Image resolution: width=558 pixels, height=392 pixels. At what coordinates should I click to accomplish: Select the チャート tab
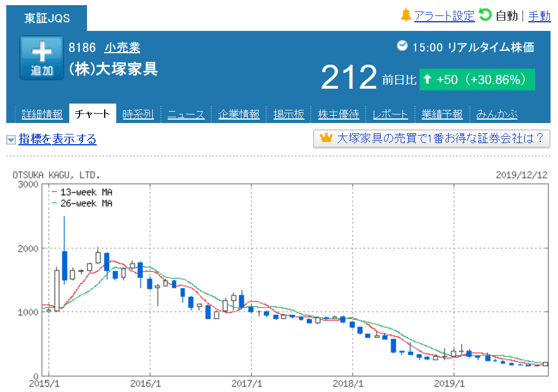(93, 113)
